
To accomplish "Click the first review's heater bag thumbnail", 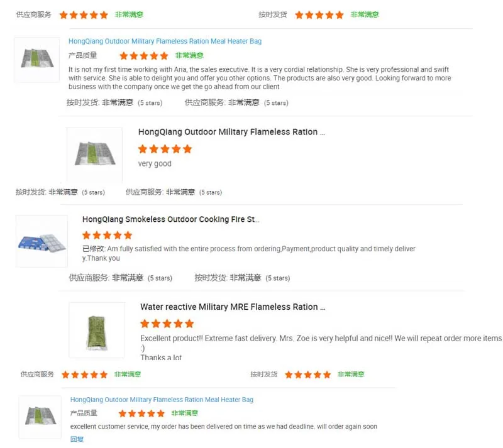I will coord(37,60).
